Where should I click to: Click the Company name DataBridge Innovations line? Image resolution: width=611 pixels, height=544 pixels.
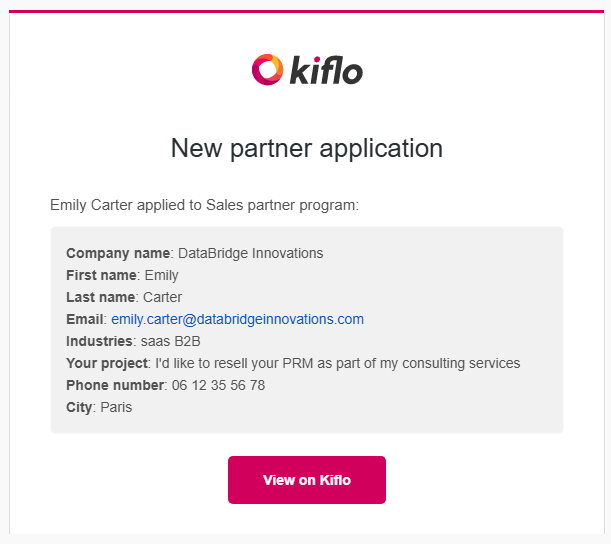194,253
